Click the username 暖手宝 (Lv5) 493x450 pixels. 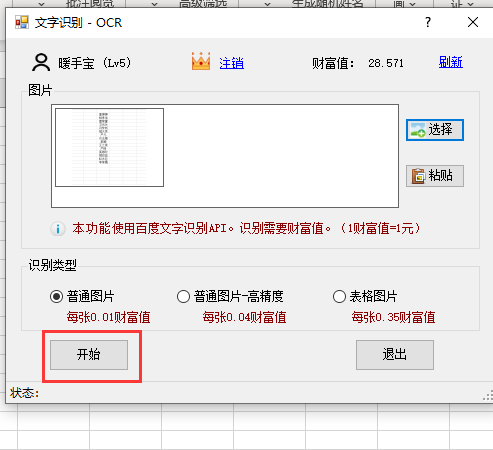click(95, 63)
